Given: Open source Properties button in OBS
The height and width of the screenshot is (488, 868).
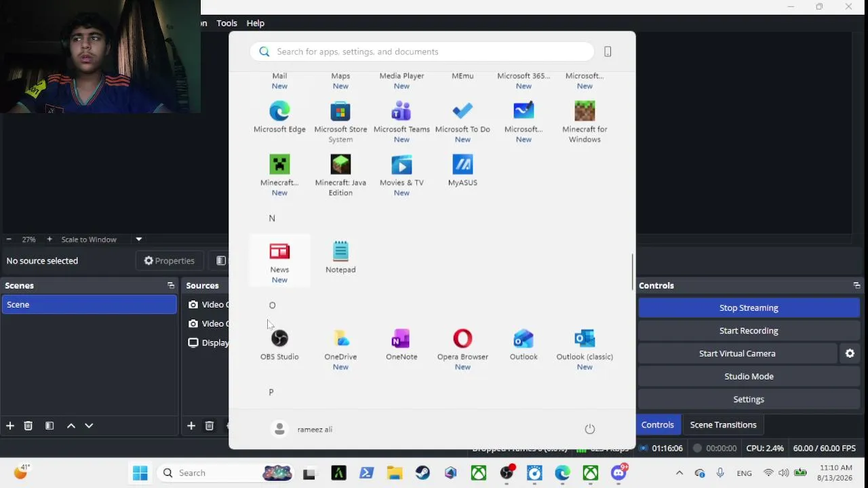Looking at the screenshot, I should click(170, 261).
